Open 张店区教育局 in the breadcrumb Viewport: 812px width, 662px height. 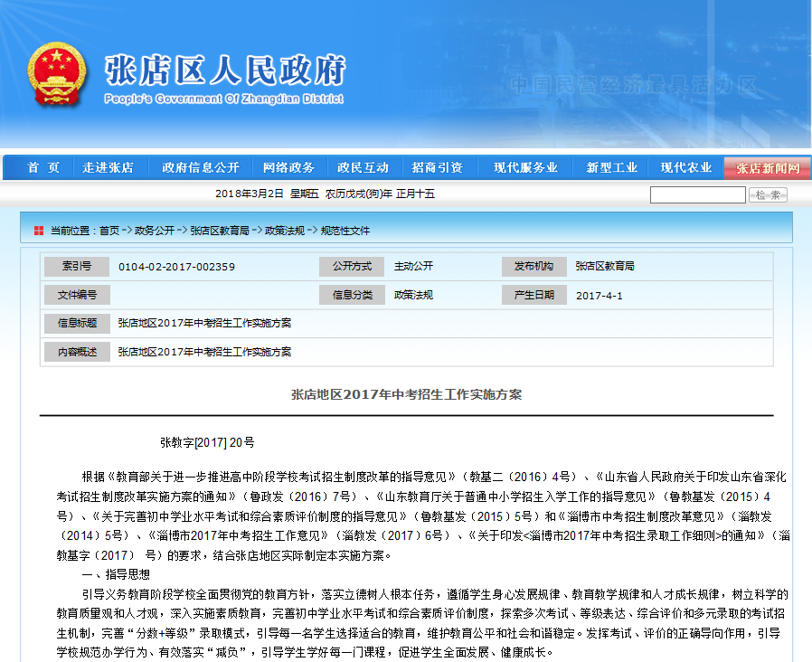point(220,231)
